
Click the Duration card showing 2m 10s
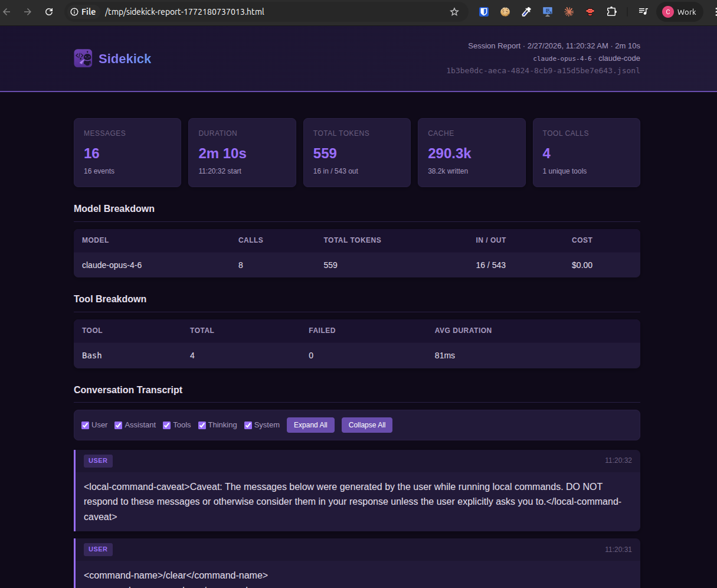(x=242, y=152)
